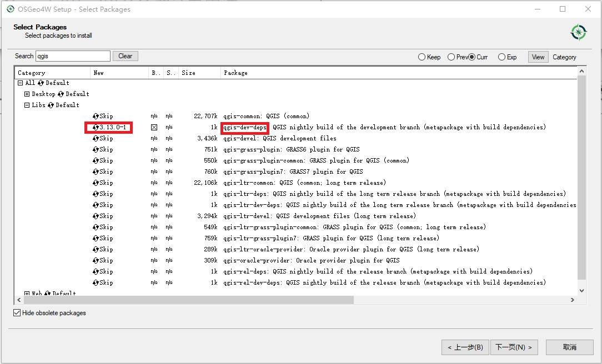Select the Keep radio button
The height and width of the screenshot is (364, 602).
pyautogui.click(x=422, y=57)
